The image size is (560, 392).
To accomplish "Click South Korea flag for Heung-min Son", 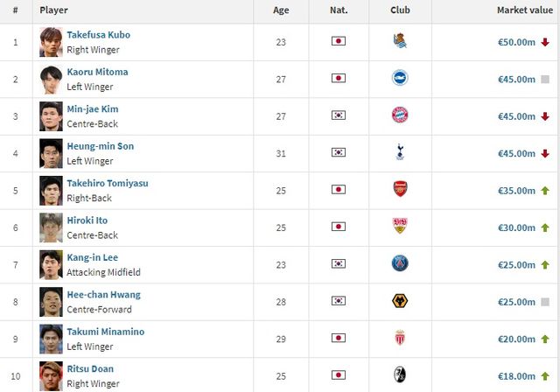I will (339, 153).
